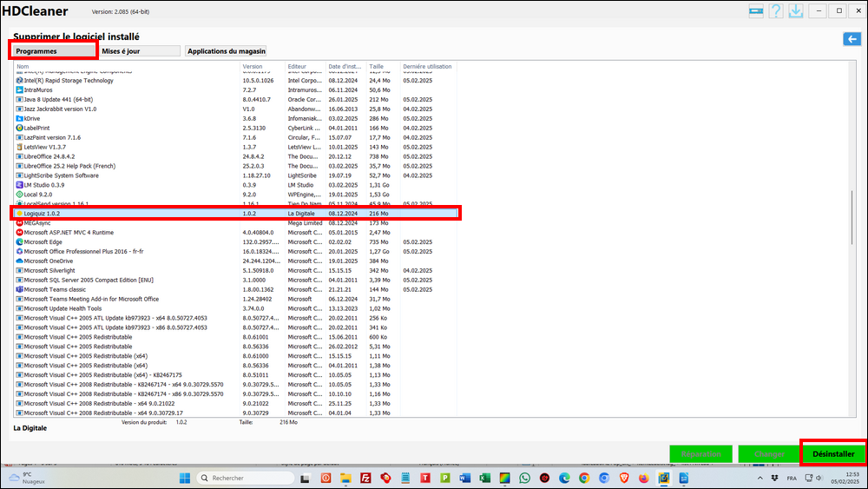
Task: Click the MEGAsync red icon
Action: [19, 222]
